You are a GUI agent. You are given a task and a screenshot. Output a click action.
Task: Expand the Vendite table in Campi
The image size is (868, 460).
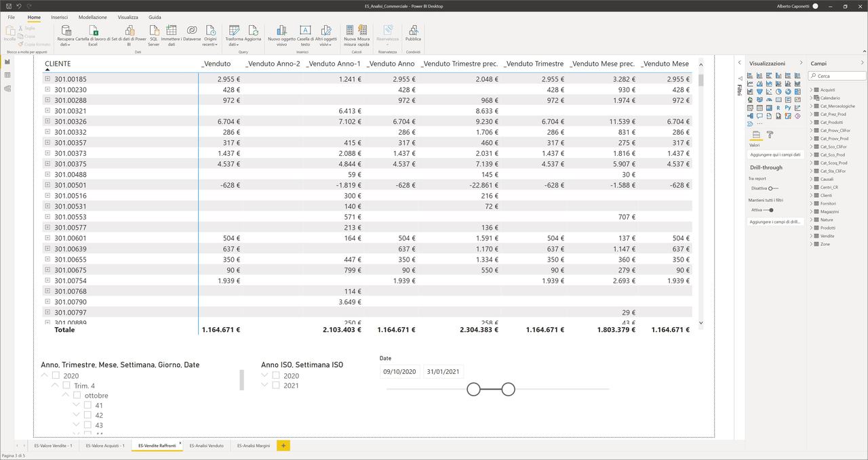[812, 236]
